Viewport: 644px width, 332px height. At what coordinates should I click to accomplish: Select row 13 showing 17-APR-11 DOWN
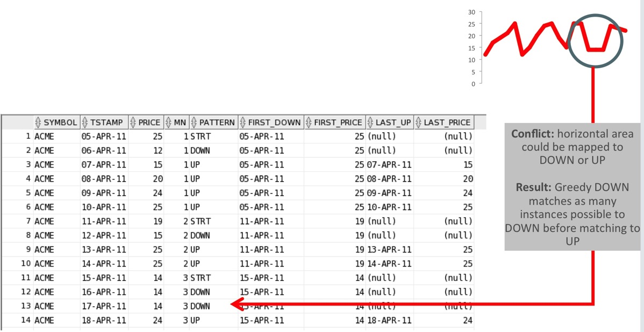pos(108,306)
